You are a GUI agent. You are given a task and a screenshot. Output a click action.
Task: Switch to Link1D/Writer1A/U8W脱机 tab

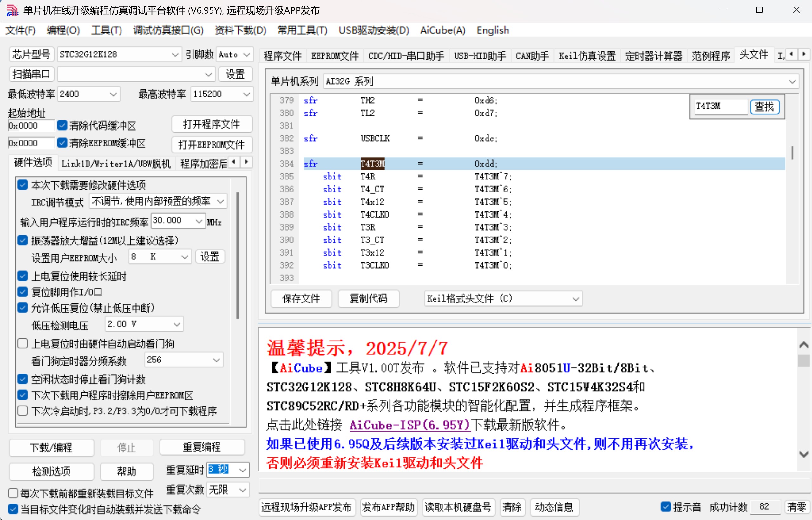coord(116,164)
